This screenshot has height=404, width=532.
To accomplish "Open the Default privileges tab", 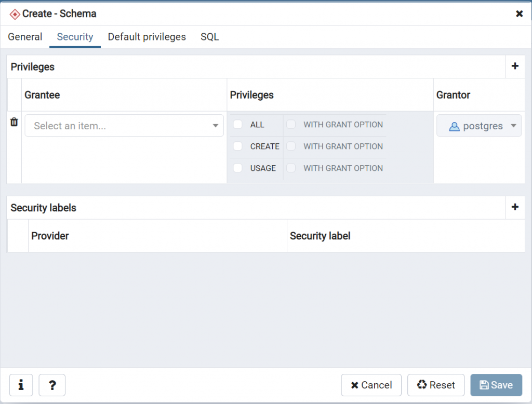I will tap(147, 37).
